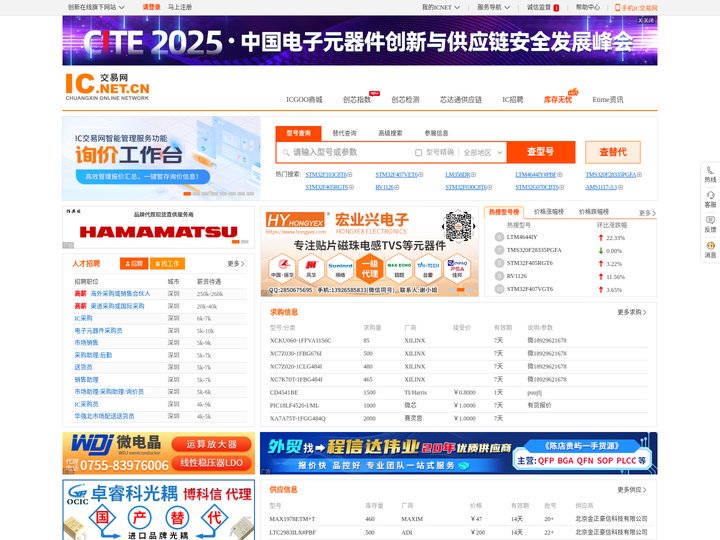Screen dimensions: 720x540
Task: Click green down arrow for TMS320F28335PGFA
Action: (x=601, y=251)
